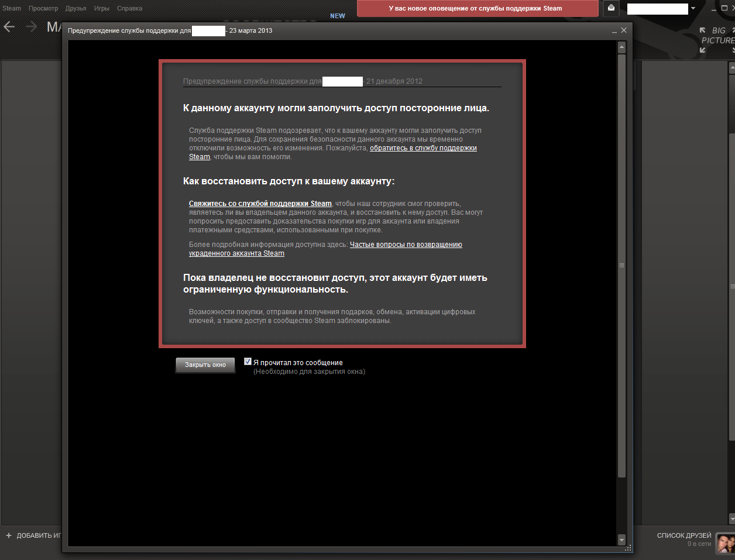Open the Друзья menu

[x=75, y=8]
